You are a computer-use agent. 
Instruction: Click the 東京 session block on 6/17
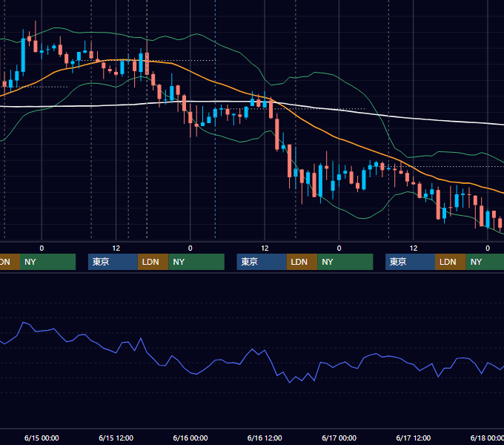click(x=410, y=262)
